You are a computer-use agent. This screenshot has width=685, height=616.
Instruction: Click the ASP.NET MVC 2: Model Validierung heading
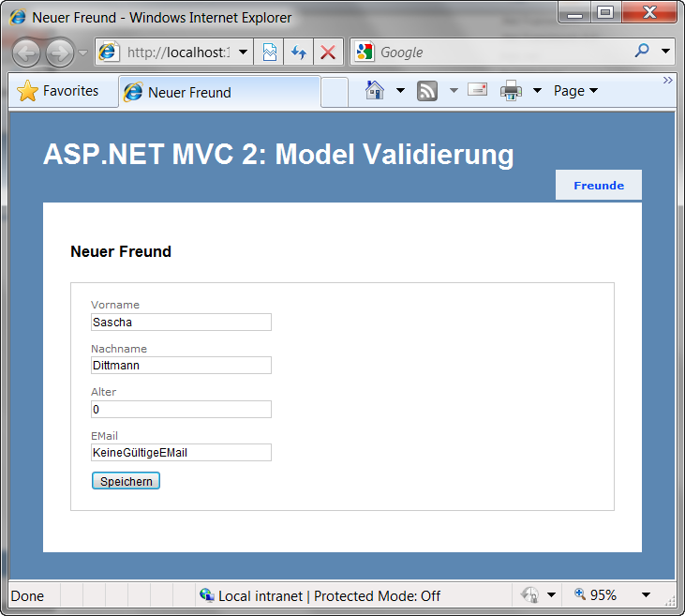tap(278, 155)
